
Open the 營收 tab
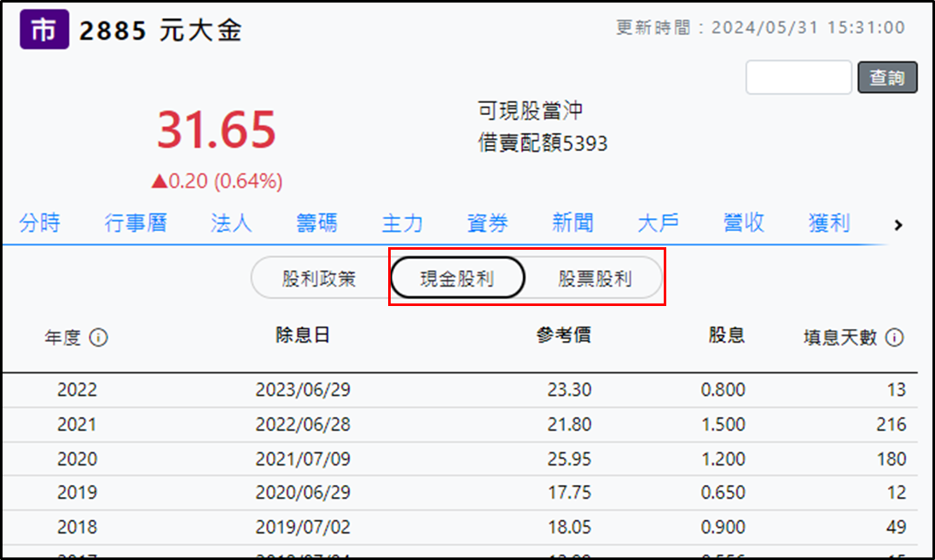click(x=743, y=223)
